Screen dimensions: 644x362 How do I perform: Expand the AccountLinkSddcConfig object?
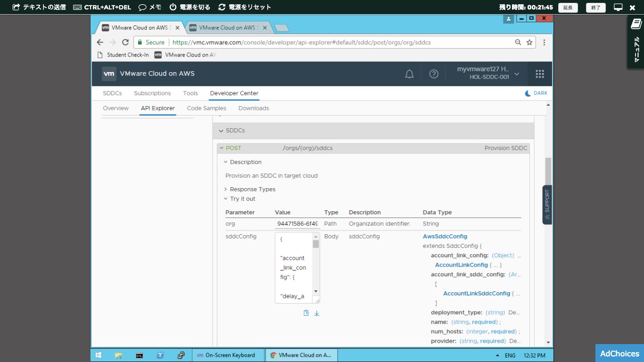pos(477,293)
